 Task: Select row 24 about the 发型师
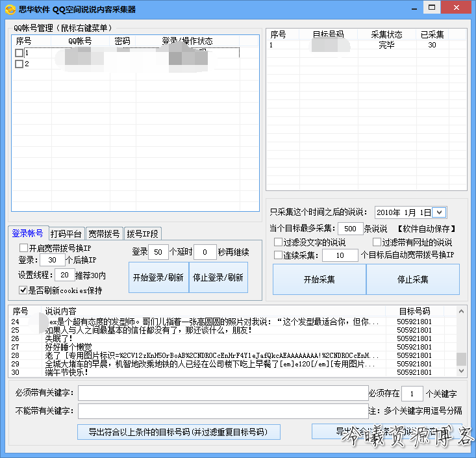(232, 322)
